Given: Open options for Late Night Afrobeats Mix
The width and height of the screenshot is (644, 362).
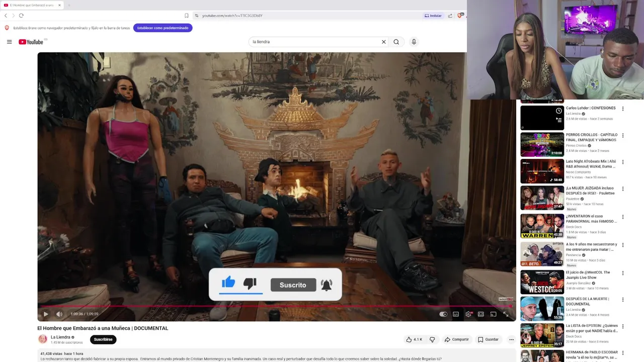Looking at the screenshot, I should tap(623, 162).
